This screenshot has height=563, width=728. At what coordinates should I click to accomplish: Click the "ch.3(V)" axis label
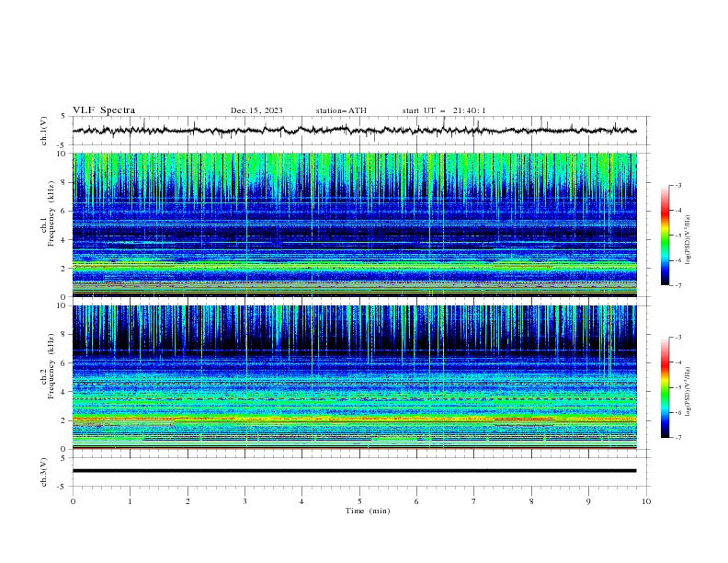[44, 472]
